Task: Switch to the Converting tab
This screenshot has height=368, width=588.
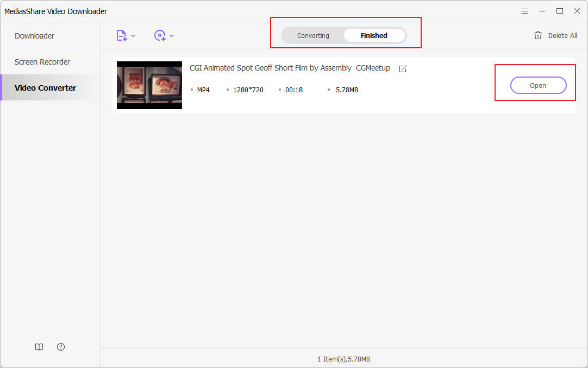Action: click(x=313, y=36)
